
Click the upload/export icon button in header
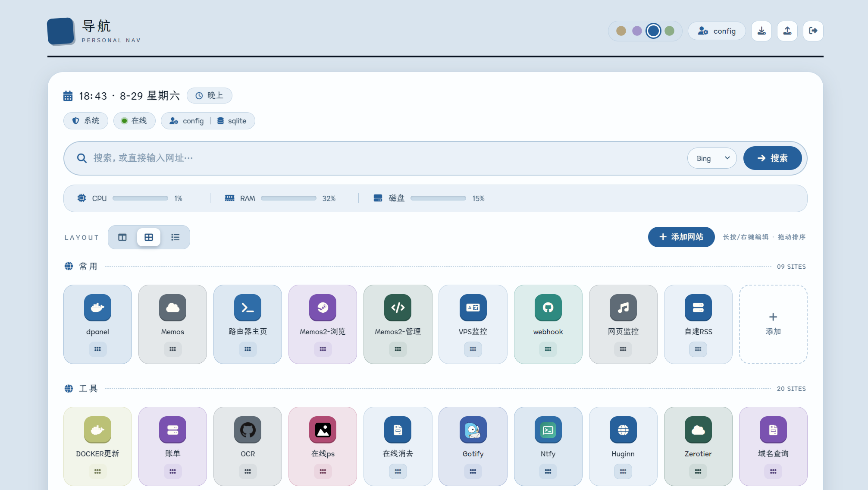787,31
